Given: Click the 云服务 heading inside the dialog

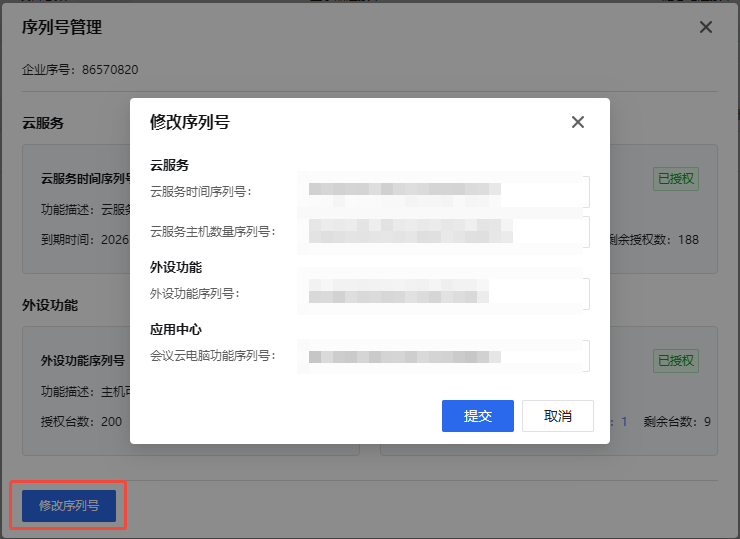Looking at the screenshot, I should tap(170, 165).
